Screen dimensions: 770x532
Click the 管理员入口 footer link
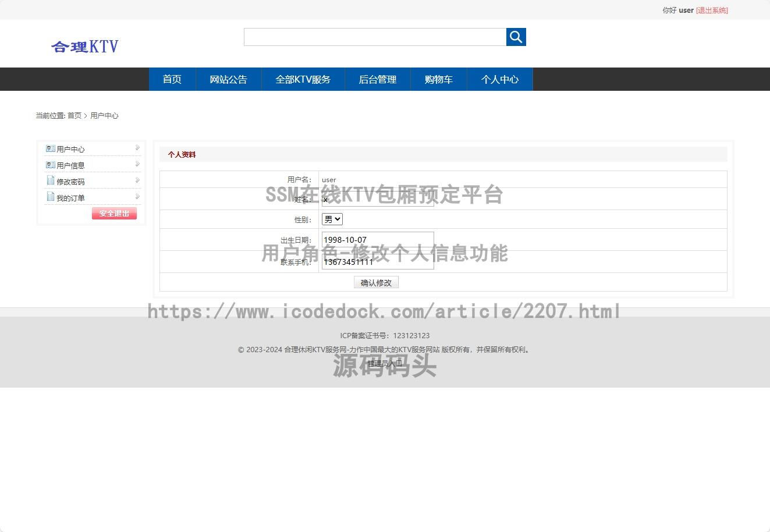(385, 363)
